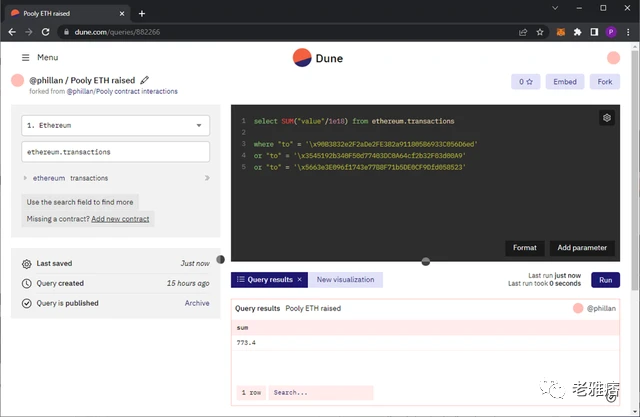Open query editor settings gear icon
This screenshot has width=640, height=417.
[x=607, y=118]
